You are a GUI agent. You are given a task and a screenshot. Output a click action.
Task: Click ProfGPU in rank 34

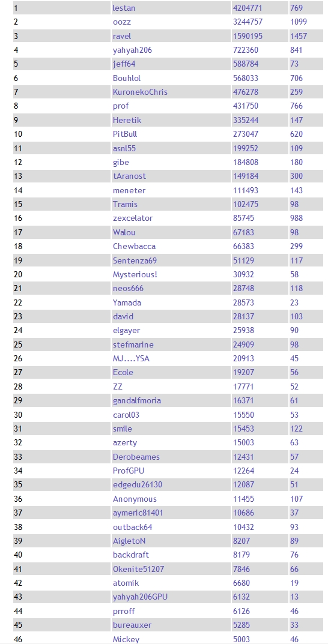click(x=129, y=471)
